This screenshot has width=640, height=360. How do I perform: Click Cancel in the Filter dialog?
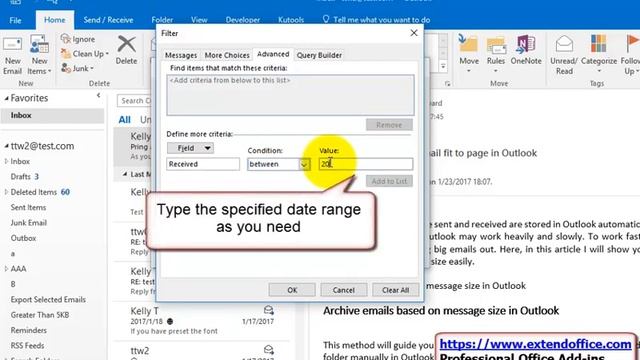[x=344, y=290]
